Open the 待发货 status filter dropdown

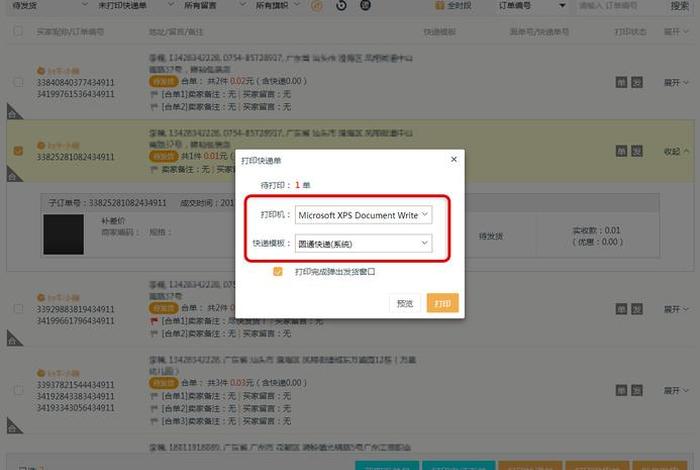50,5
